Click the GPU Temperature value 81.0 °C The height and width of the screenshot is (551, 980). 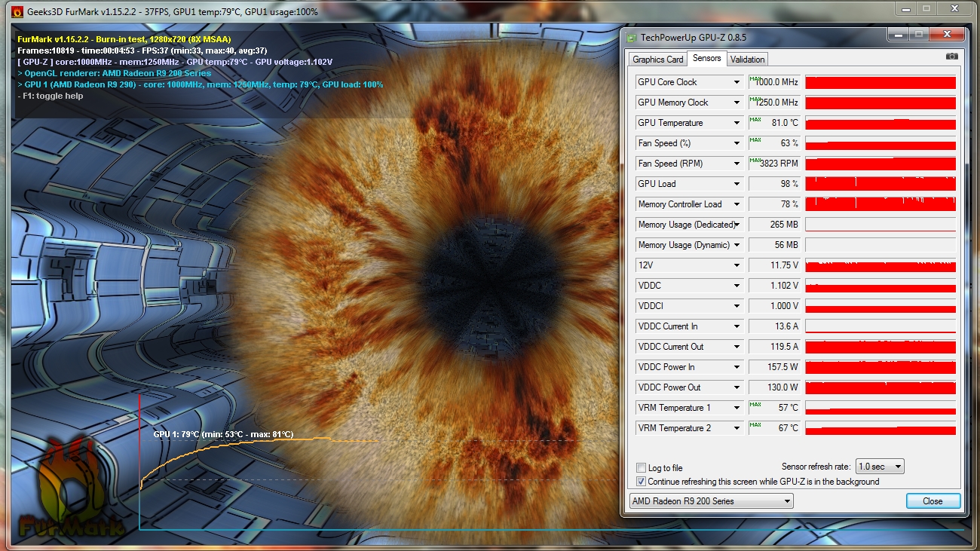click(774, 123)
